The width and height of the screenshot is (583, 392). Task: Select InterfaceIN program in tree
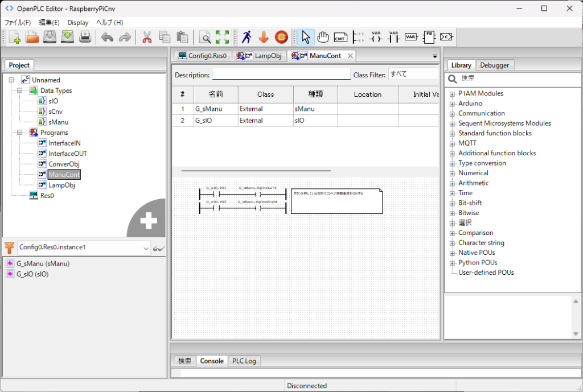(64, 143)
